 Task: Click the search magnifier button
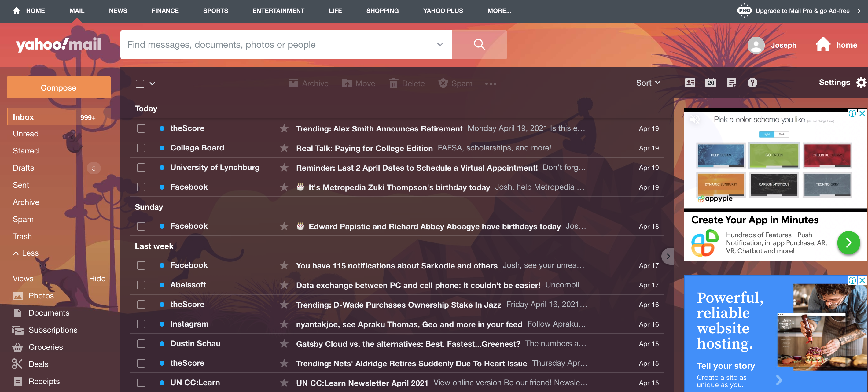coord(479,45)
